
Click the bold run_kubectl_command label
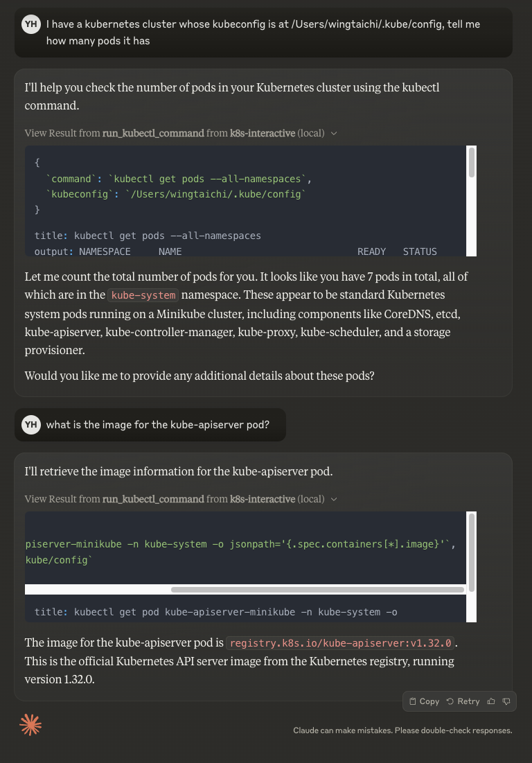(x=152, y=133)
